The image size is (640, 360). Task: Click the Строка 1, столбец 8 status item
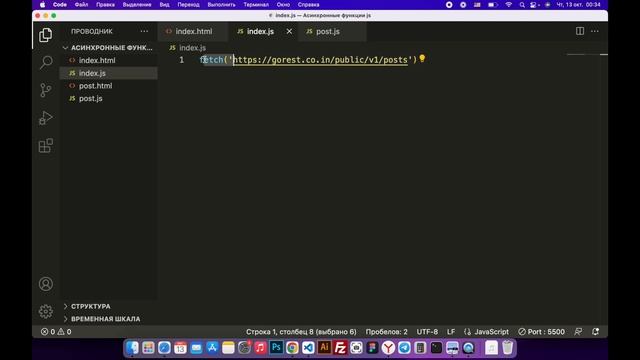pos(301,332)
